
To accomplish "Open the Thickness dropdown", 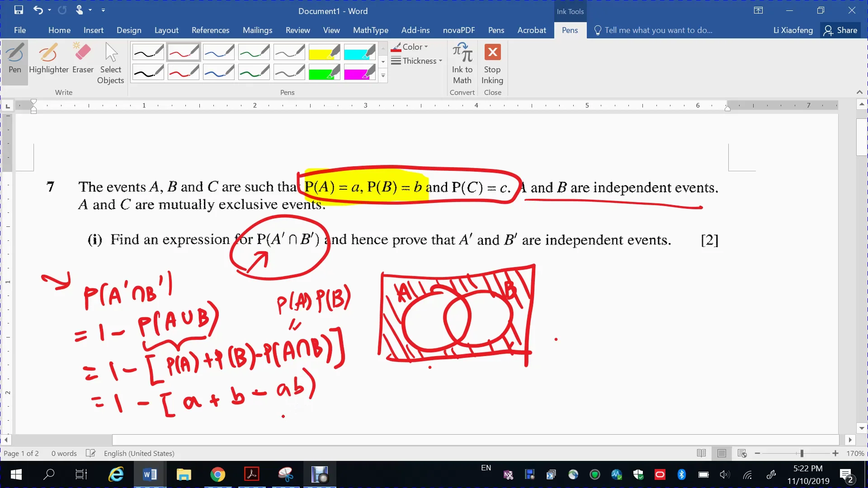I will click(x=416, y=61).
